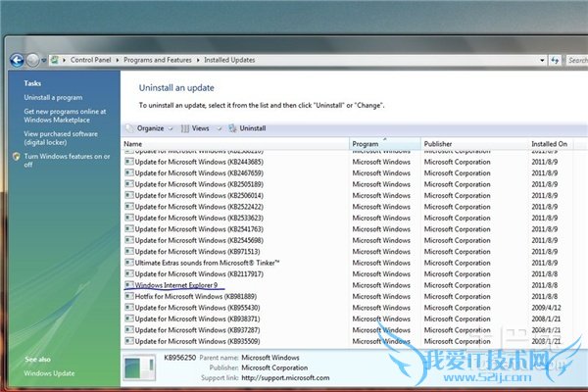Open Turn Windows features on or off
Screen dimensions: 588x392
(67, 160)
